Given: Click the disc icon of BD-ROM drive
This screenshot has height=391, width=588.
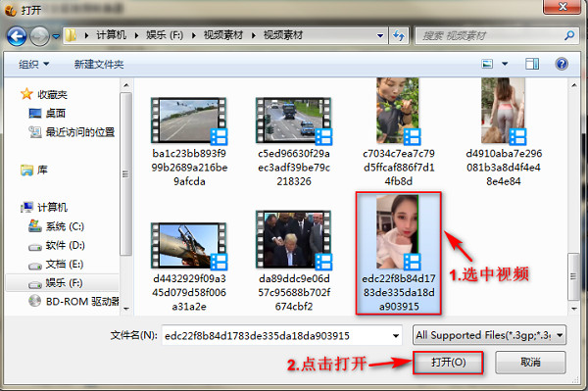Looking at the screenshot, I should pyautogui.click(x=34, y=301).
